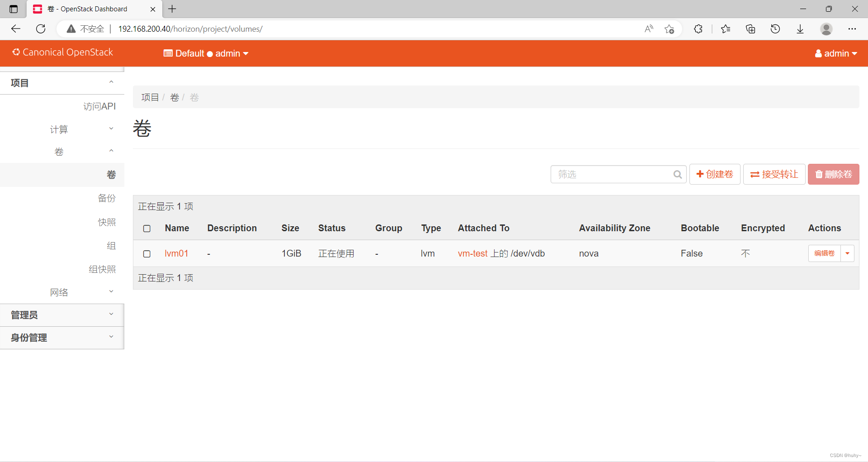Screen dimensions: 868x462
Task: Open the vm-test instance link
Action: [472, 253]
